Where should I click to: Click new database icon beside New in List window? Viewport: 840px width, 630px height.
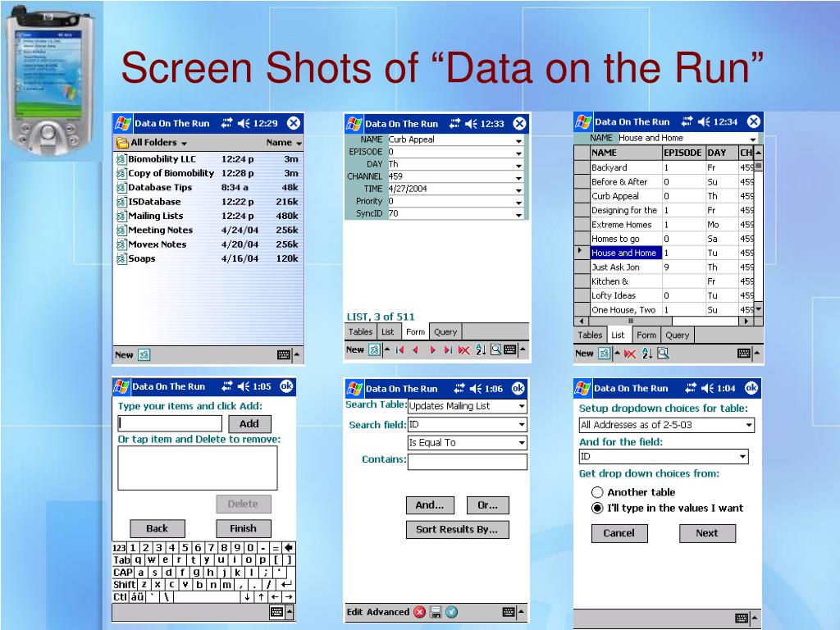pyautogui.click(x=605, y=354)
